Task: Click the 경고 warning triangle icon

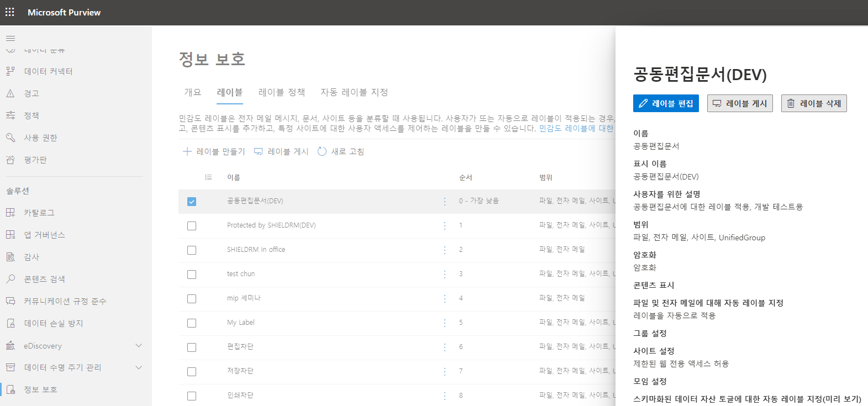Action: click(x=10, y=93)
